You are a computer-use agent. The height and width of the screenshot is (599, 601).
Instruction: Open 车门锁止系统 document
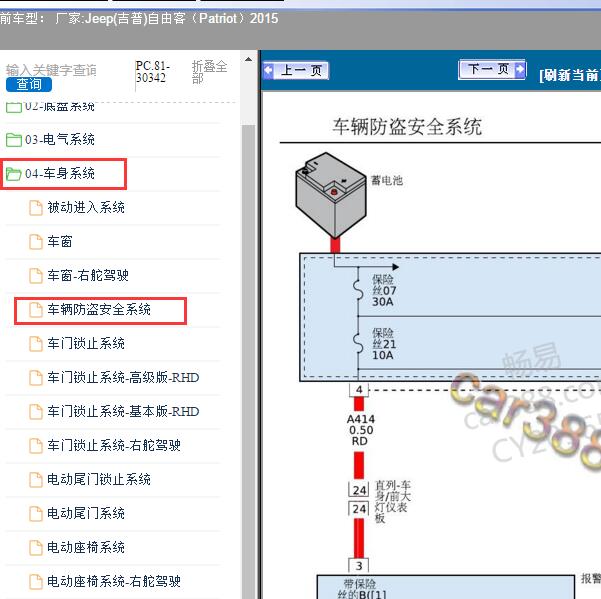click(86, 343)
